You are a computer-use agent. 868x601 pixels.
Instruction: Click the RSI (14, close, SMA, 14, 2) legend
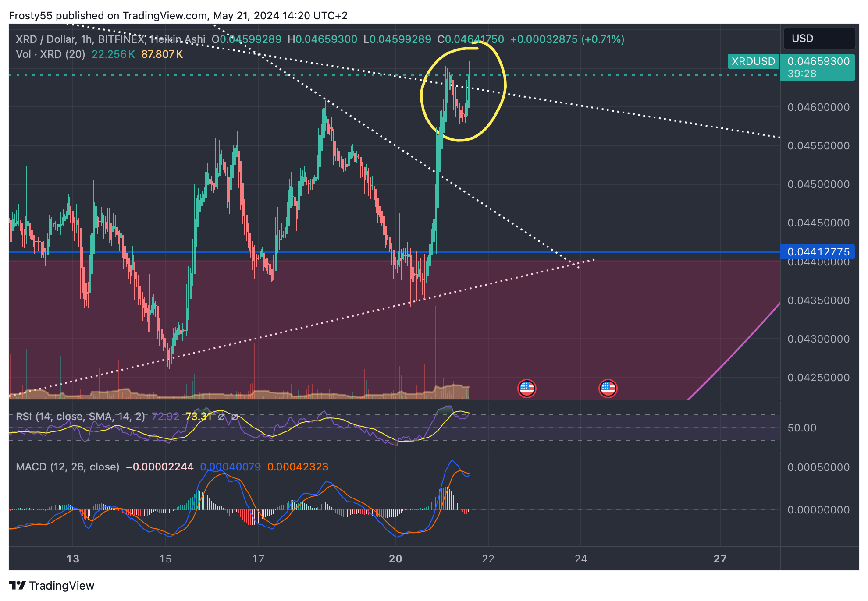(x=80, y=417)
